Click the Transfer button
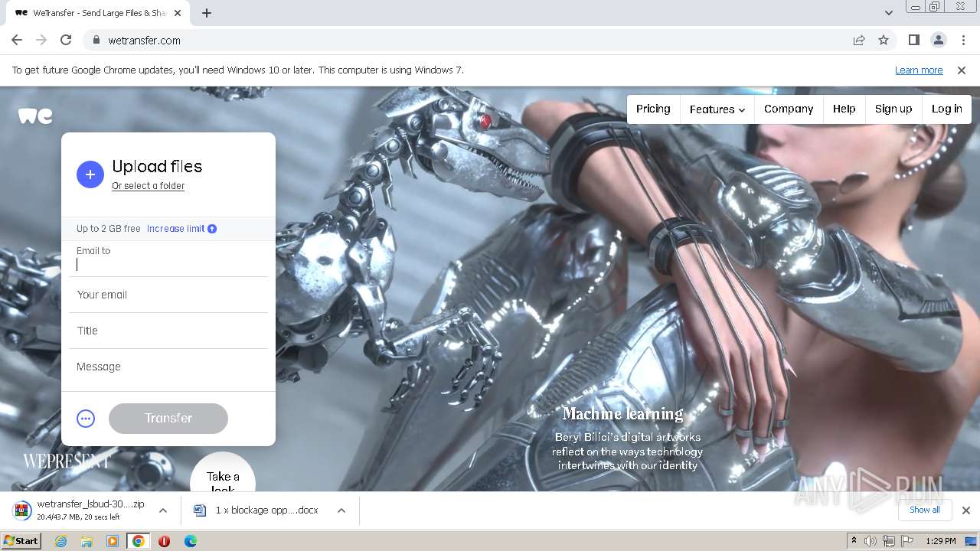 [x=168, y=419]
